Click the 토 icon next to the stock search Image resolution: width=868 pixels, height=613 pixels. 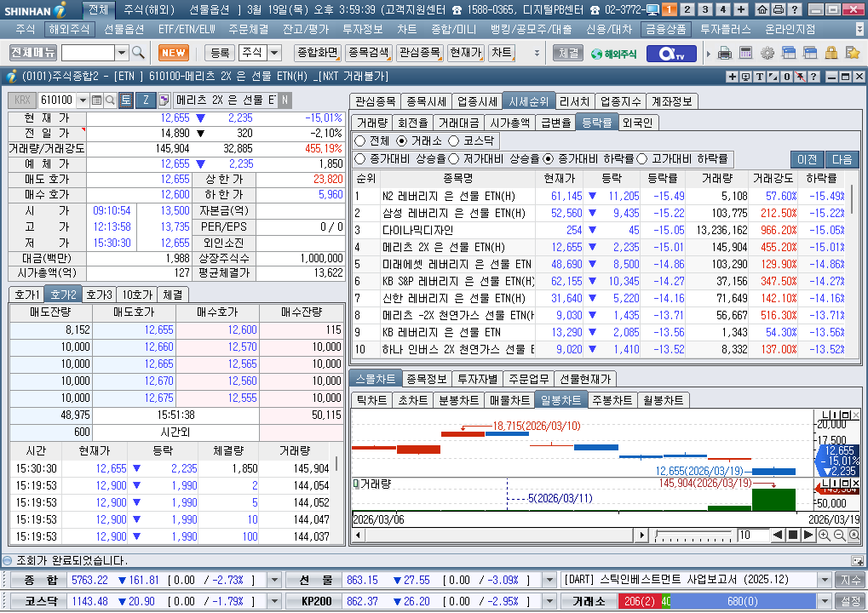(126, 100)
